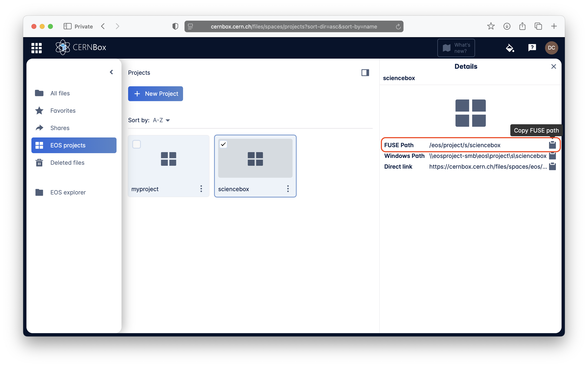The image size is (588, 367).
Task: Open EOS explorer
Action: click(74, 192)
